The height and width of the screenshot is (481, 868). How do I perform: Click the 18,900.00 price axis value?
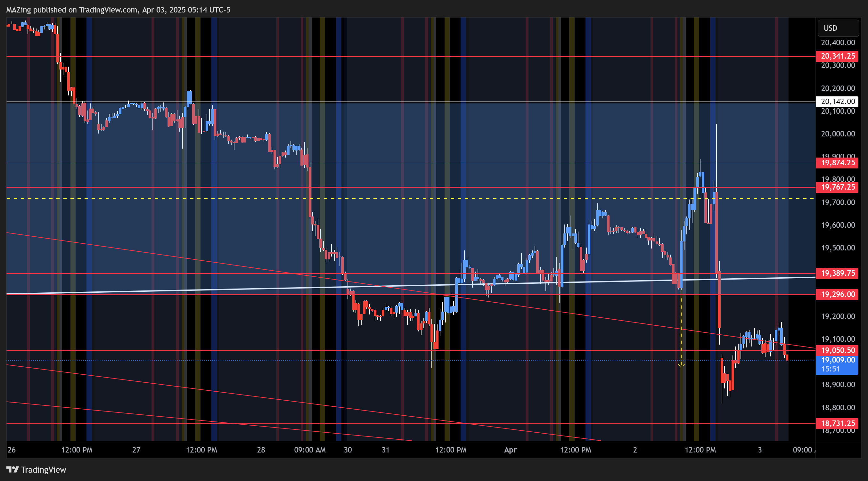click(838, 385)
